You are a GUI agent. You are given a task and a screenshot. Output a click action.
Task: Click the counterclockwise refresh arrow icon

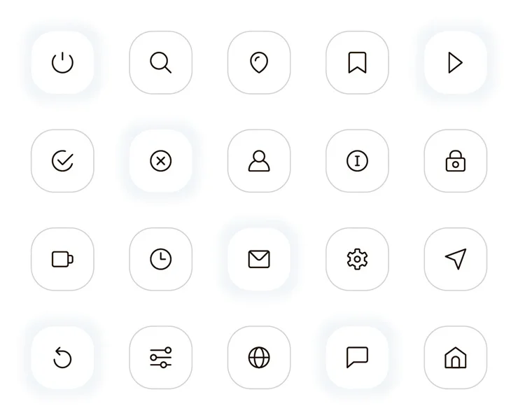click(62, 358)
